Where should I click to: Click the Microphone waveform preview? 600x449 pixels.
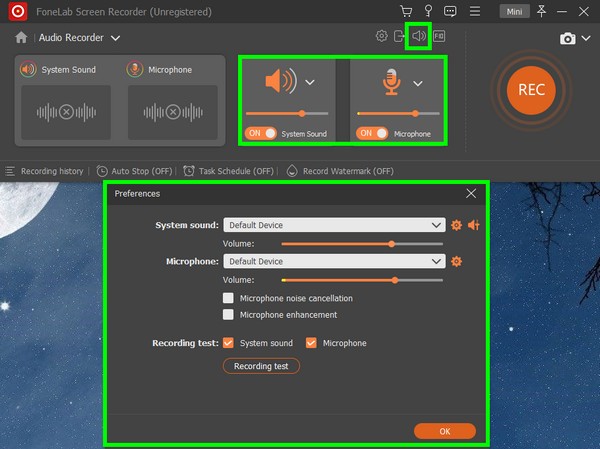[x=173, y=113]
